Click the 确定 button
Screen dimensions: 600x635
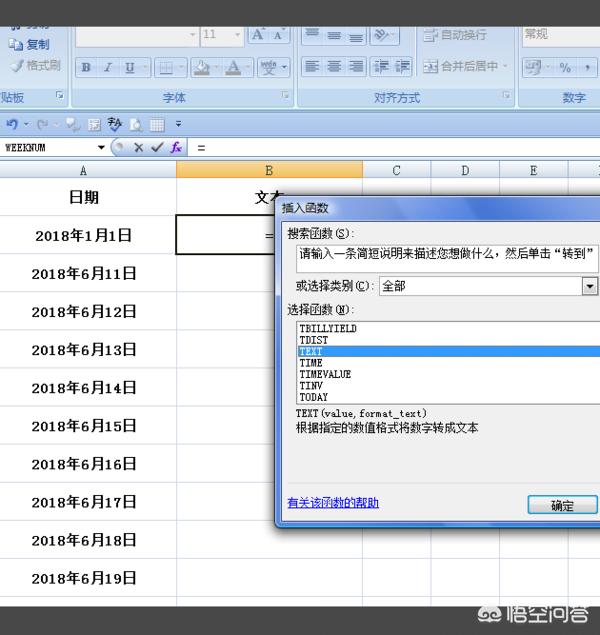pos(562,505)
